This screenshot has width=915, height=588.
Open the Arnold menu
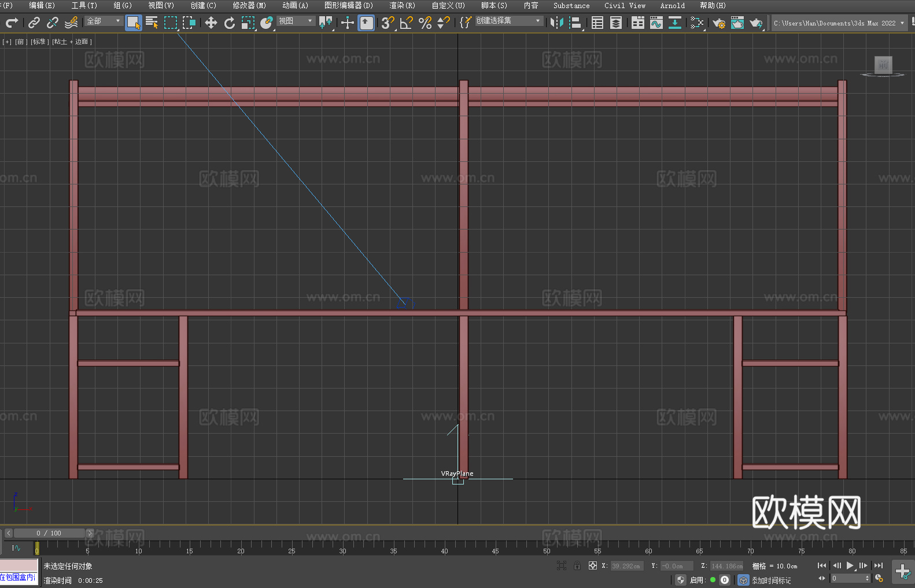[x=672, y=5]
